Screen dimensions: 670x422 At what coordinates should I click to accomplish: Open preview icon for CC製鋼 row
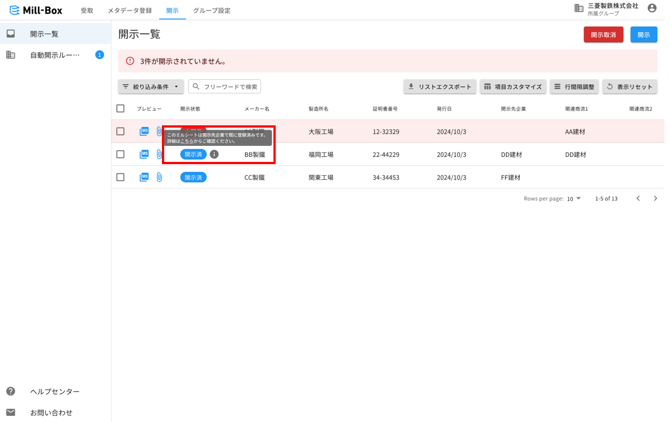click(144, 177)
